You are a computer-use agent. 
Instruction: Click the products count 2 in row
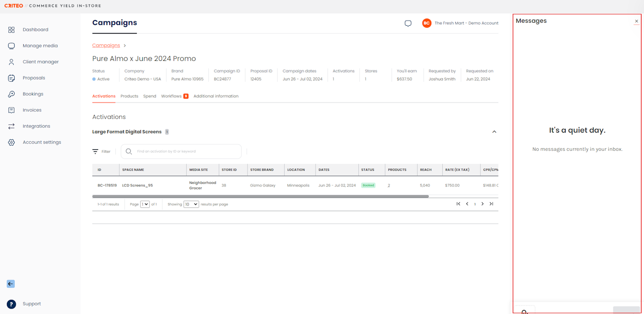pyautogui.click(x=389, y=185)
